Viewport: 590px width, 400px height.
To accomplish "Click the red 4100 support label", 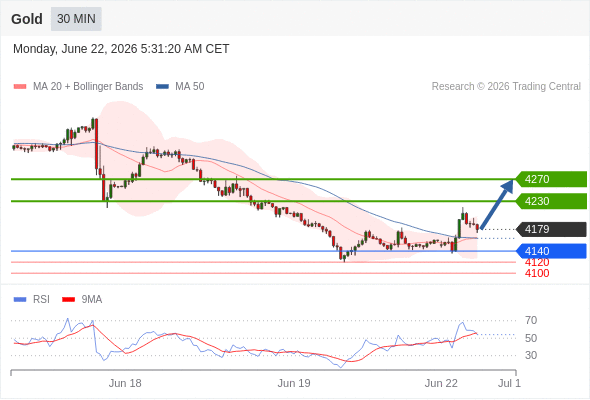I will [x=537, y=273].
